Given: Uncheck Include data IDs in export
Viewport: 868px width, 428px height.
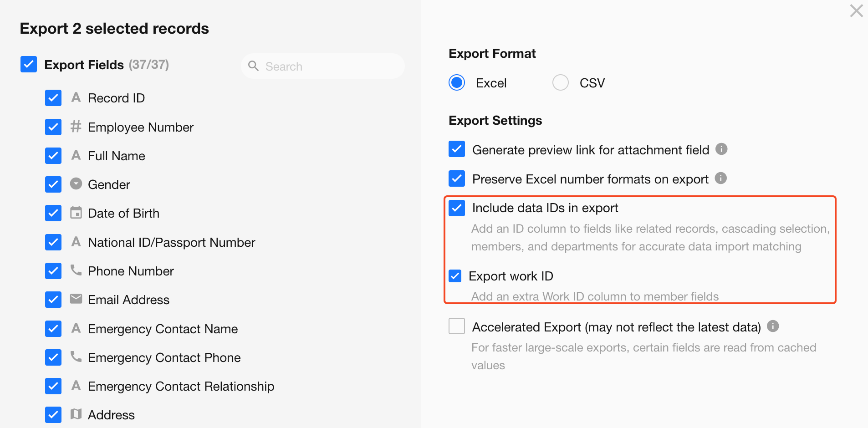Looking at the screenshot, I should [x=456, y=208].
